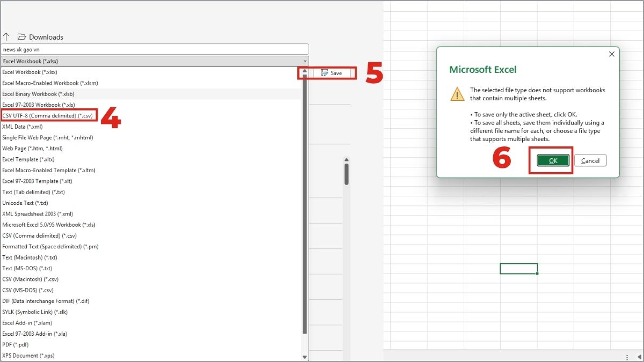Select Text (Macintosh) (*.txt)
The image size is (644, 362).
(150, 257)
